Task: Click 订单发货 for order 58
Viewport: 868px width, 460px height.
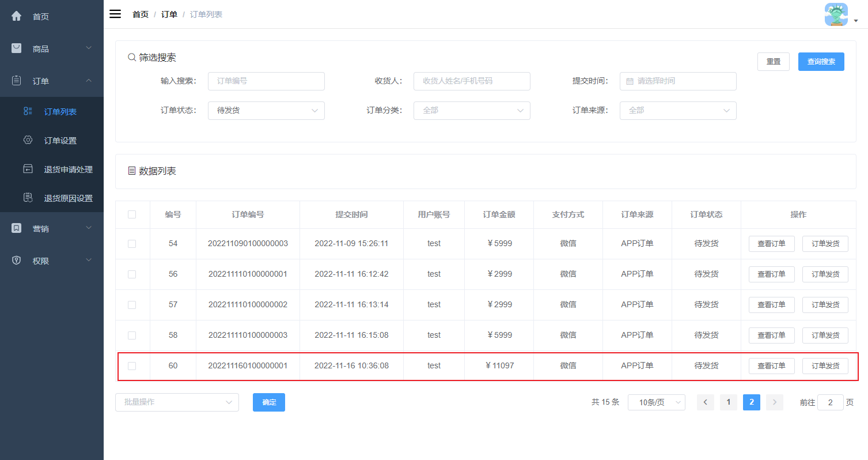Action: [825, 335]
